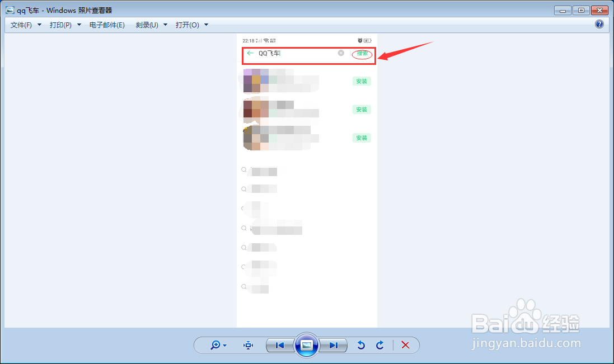Expand the 文件(F) dropdown arrow
Viewport: 614px width, 364px height.
(x=39, y=25)
